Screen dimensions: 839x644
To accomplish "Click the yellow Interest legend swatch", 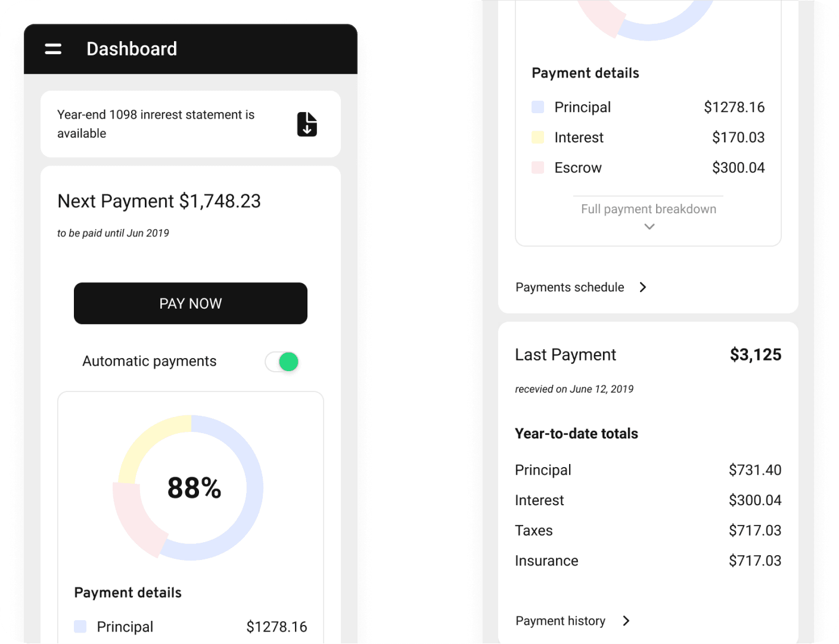I will click(x=537, y=137).
